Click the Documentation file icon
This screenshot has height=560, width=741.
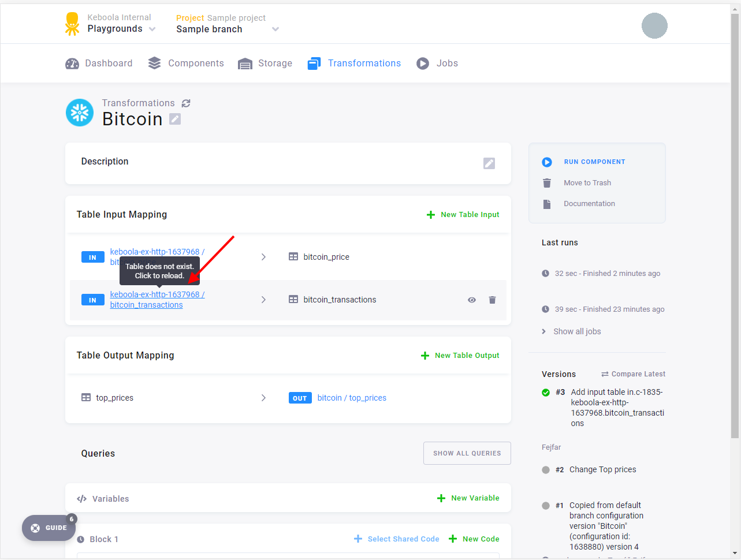(x=547, y=204)
